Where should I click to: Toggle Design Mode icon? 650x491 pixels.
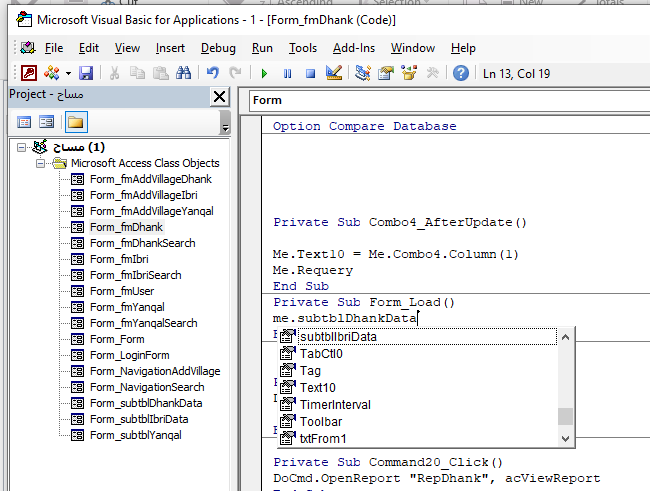click(x=334, y=73)
